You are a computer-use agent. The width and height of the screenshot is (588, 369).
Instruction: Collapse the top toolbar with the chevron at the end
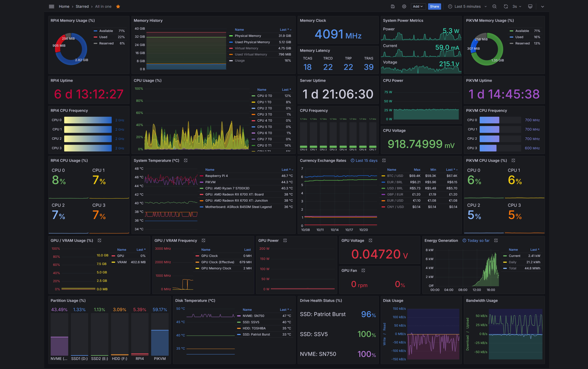(x=542, y=7)
